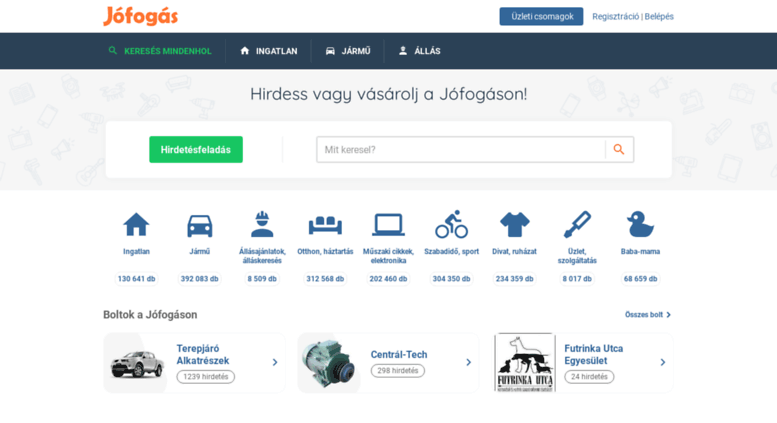Open the T-shirt icon for Divat, ruházat
The height and width of the screenshot is (423, 777).
point(514,225)
